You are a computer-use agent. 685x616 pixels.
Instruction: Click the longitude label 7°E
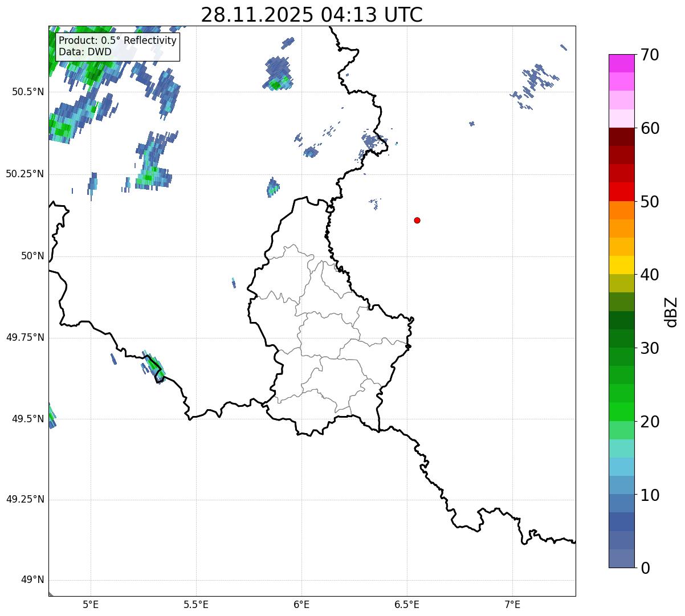click(x=512, y=604)
